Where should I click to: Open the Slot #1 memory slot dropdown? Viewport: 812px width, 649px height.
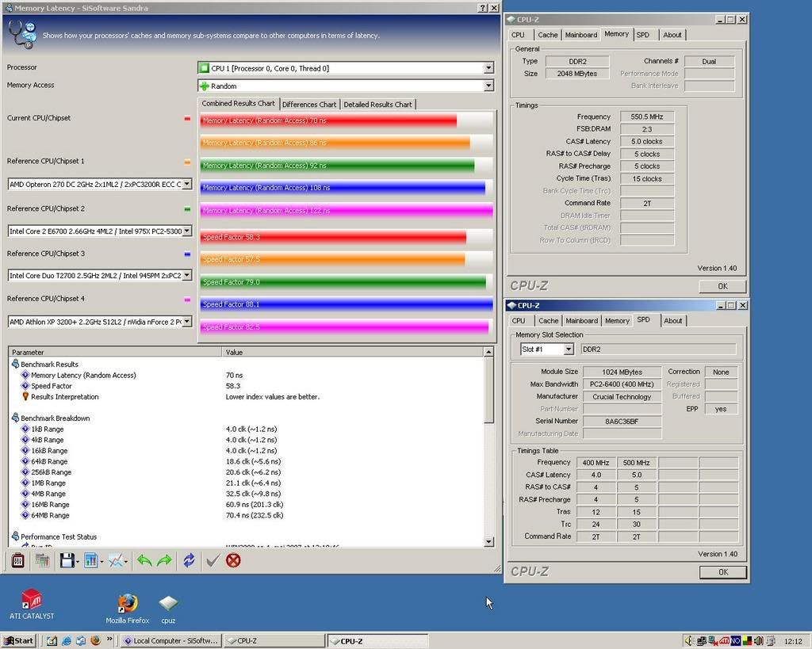[569, 349]
